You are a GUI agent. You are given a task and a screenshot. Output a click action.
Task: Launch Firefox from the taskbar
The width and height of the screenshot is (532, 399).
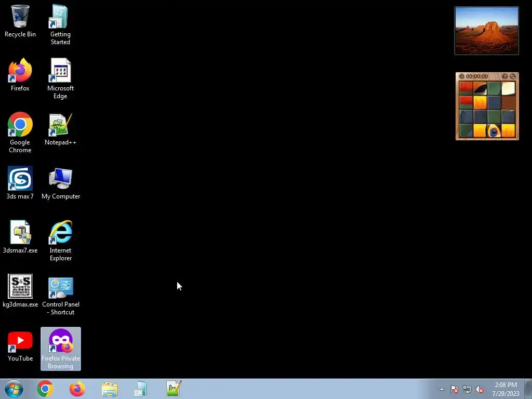click(x=77, y=389)
